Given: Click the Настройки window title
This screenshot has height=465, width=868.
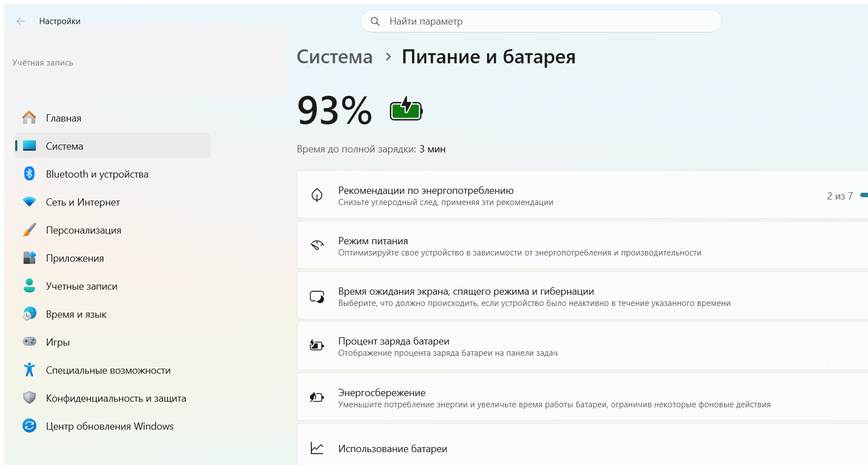Looking at the screenshot, I should click(60, 21).
